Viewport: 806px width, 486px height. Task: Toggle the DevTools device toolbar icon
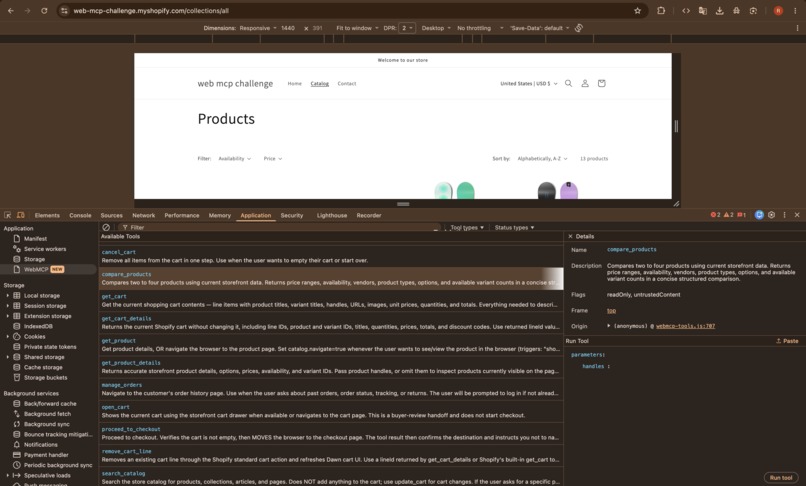click(x=21, y=215)
